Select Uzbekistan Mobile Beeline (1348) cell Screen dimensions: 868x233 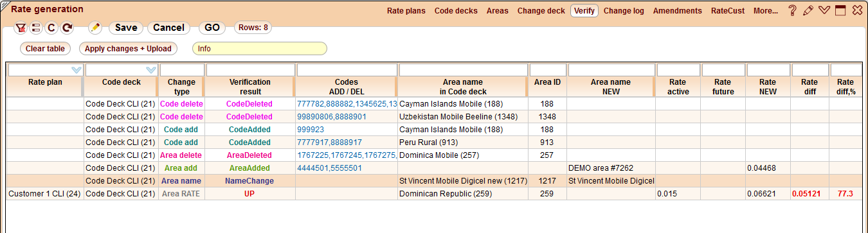(x=463, y=116)
